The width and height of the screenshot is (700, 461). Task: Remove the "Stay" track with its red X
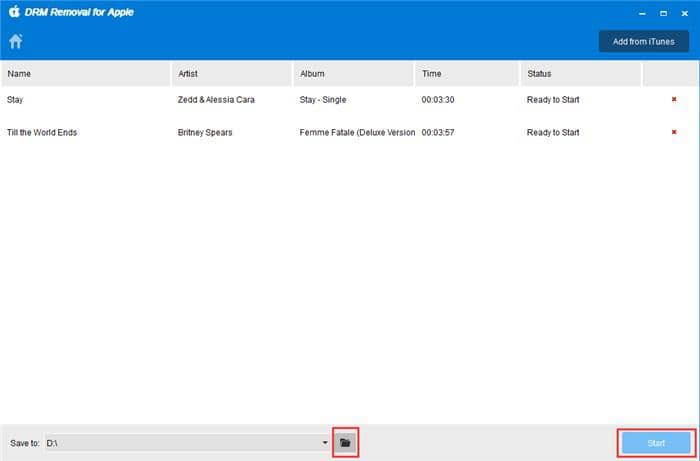click(674, 99)
